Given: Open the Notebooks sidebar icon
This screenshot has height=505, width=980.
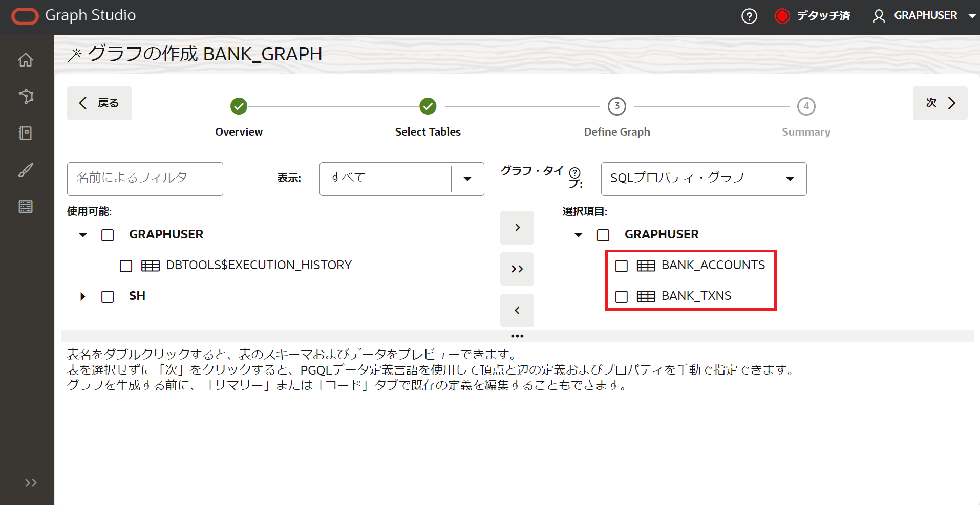Looking at the screenshot, I should pyautogui.click(x=26, y=133).
